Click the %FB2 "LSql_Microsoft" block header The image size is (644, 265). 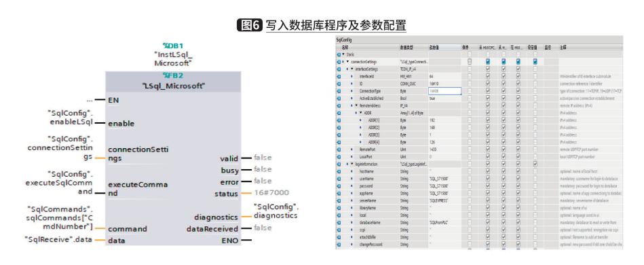[173, 82]
